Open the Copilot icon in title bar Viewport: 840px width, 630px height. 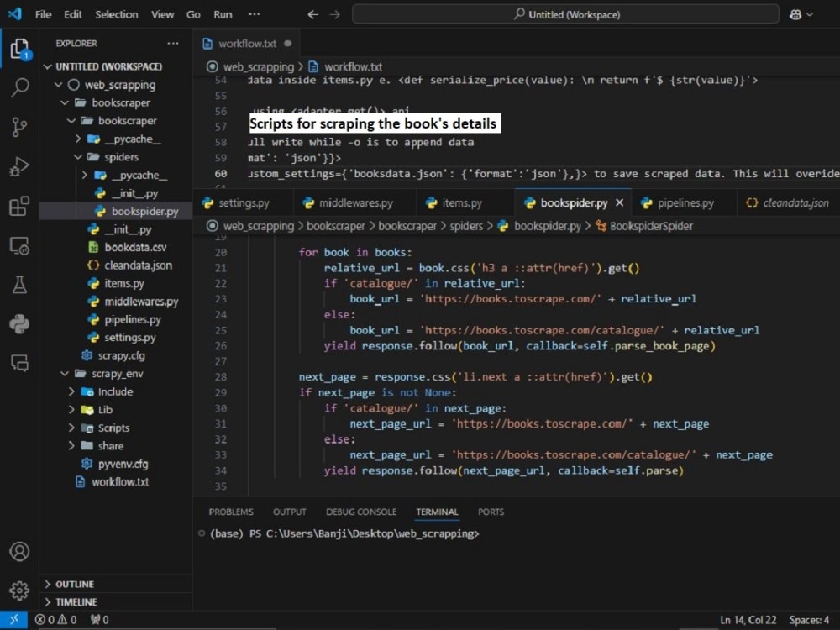tap(795, 14)
